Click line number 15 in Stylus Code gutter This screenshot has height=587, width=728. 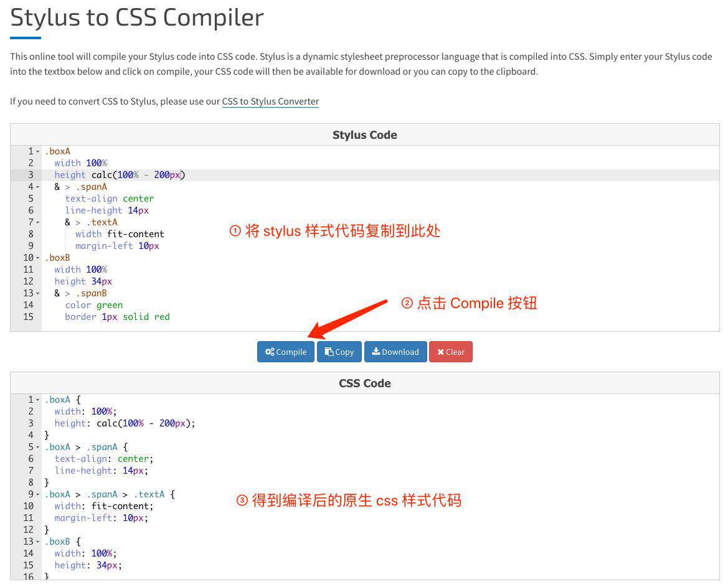(28, 316)
